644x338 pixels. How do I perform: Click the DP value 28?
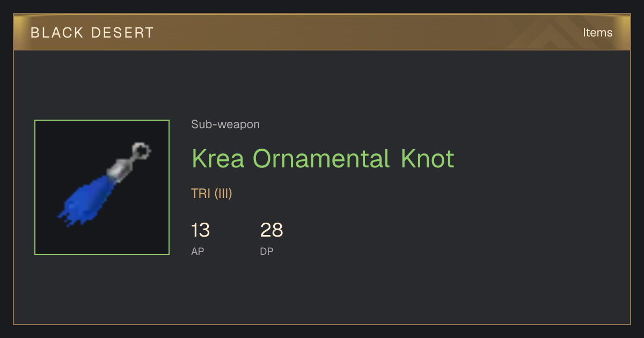coord(272,230)
